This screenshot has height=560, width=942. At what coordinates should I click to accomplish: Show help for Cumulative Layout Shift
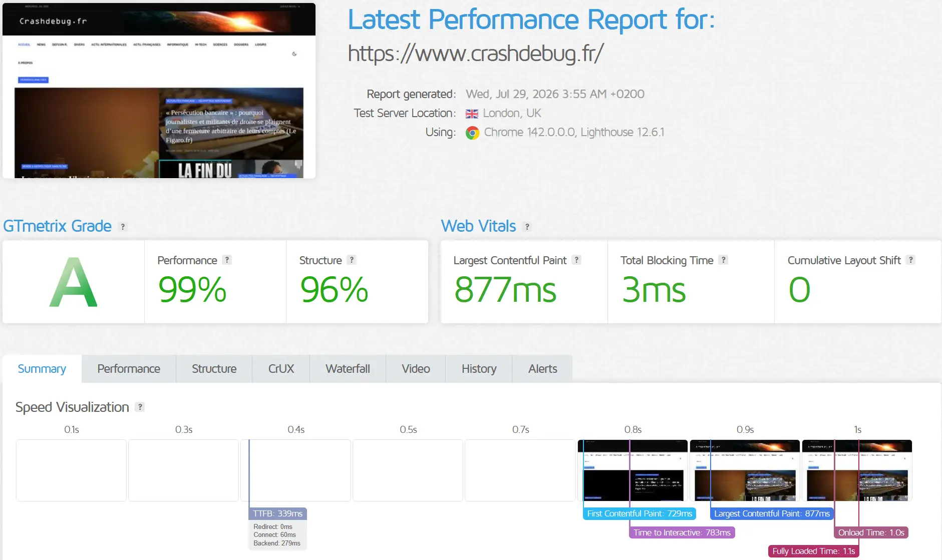[x=911, y=260]
